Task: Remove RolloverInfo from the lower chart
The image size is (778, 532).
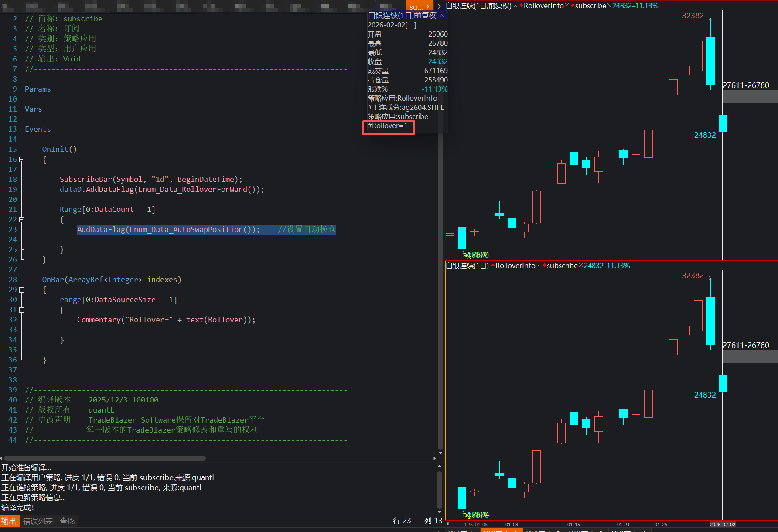Action: pos(539,266)
